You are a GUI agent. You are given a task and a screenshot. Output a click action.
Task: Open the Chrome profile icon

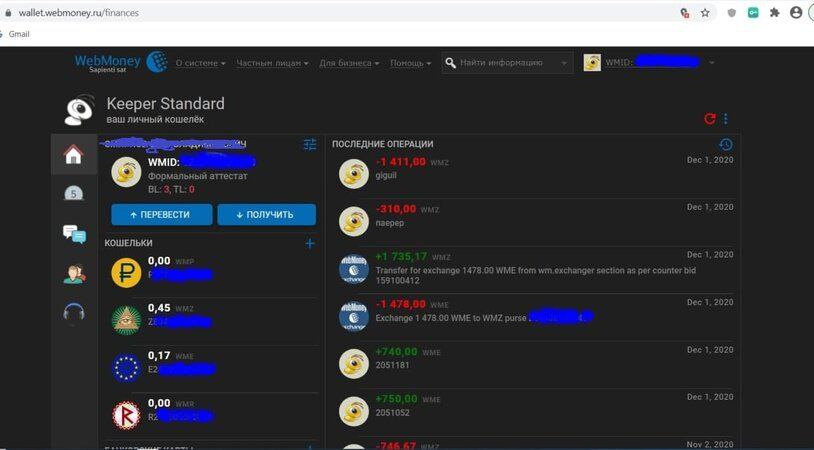point(796,13)
